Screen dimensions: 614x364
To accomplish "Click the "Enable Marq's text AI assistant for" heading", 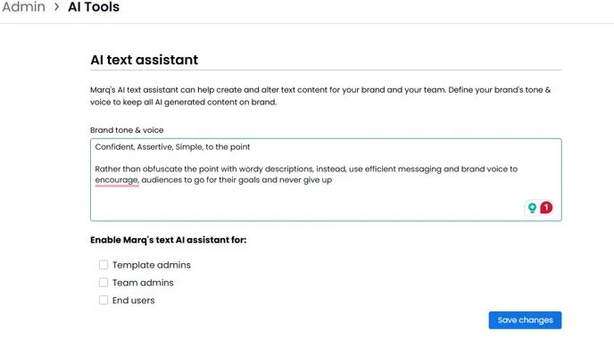I will [169, 240].
